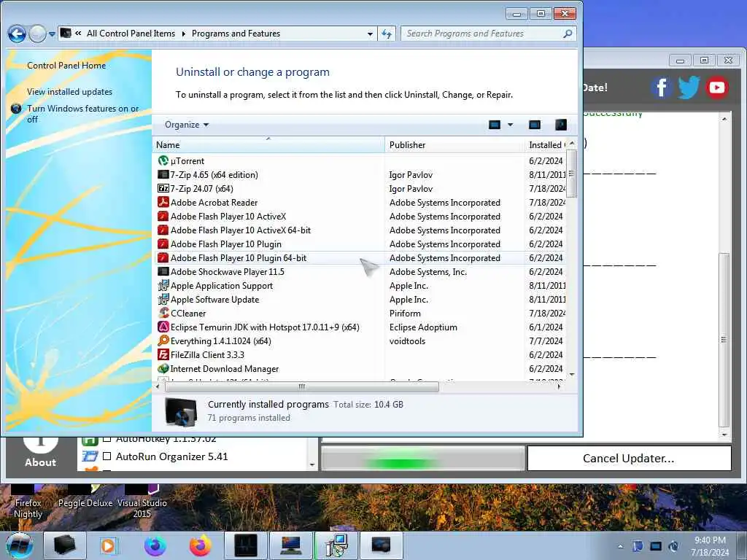
Task: Select the Adobe Flash Player 10 Plugin 64-bit row
Action: point(360,258)
